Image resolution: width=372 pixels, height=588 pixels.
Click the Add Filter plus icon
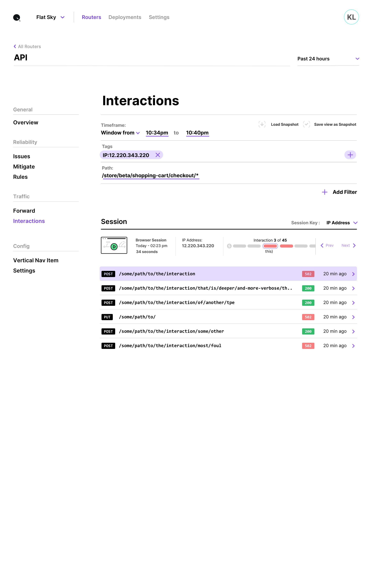[x=324, y=192]
